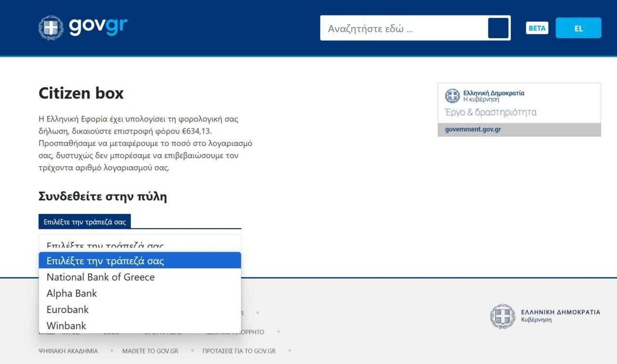Viewport: 617px width, 364px height.
Task: Select the 'Επιλέξτε την τράπεζά σας' placeholder option
Action: click(140, 261)
